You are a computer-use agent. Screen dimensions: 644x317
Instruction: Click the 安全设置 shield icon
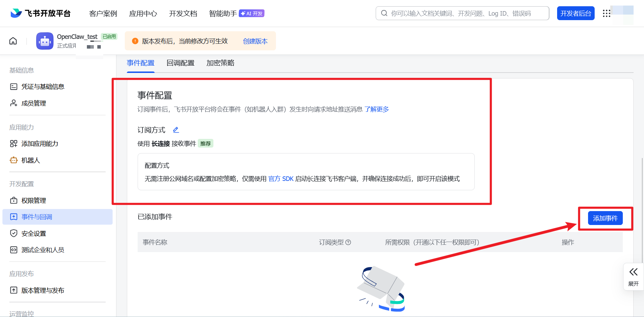pos(14,233)
